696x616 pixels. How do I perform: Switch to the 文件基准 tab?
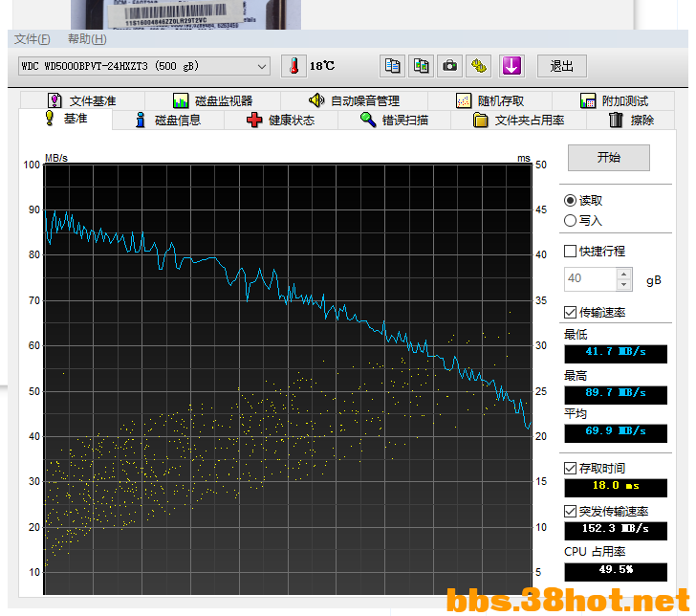(x=82, y=100)
